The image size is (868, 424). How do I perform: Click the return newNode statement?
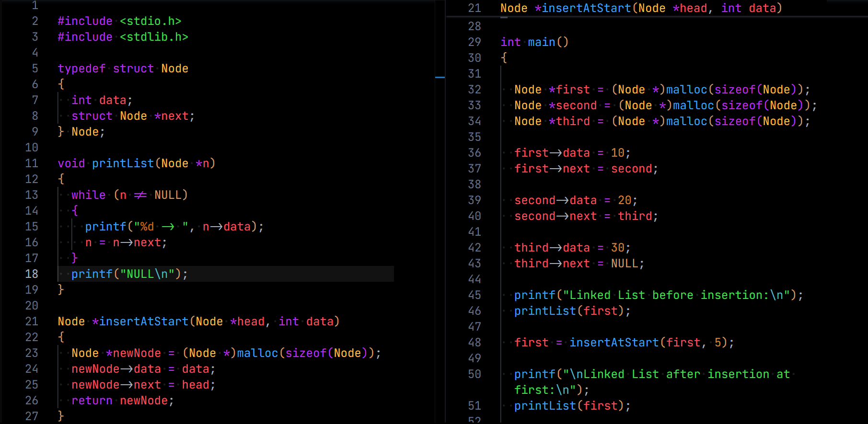point(122,401)
